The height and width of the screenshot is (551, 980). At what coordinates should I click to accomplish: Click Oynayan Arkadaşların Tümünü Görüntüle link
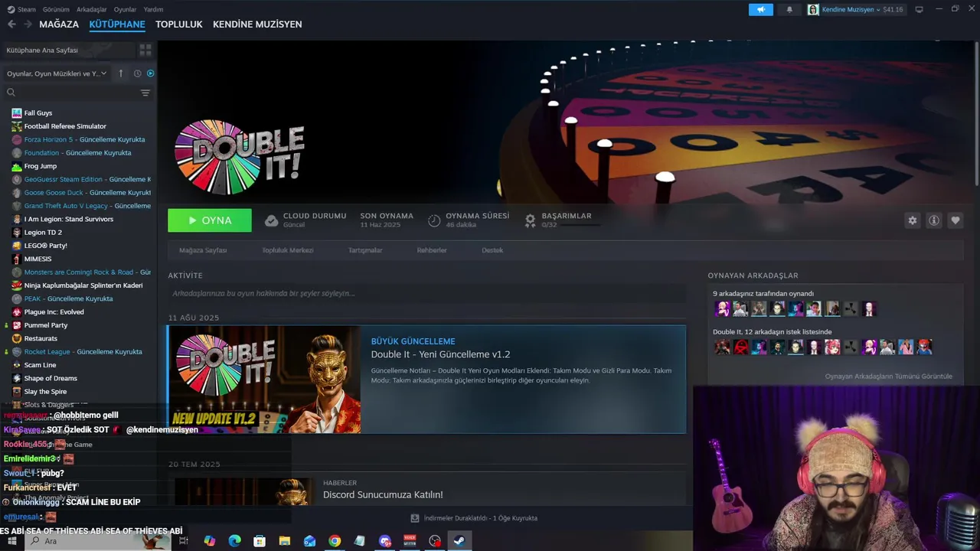(888, 377)
